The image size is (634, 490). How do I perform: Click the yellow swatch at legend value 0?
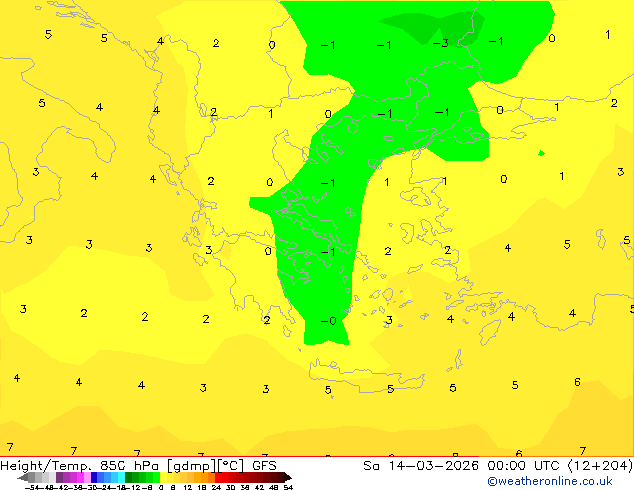(163, 477)
